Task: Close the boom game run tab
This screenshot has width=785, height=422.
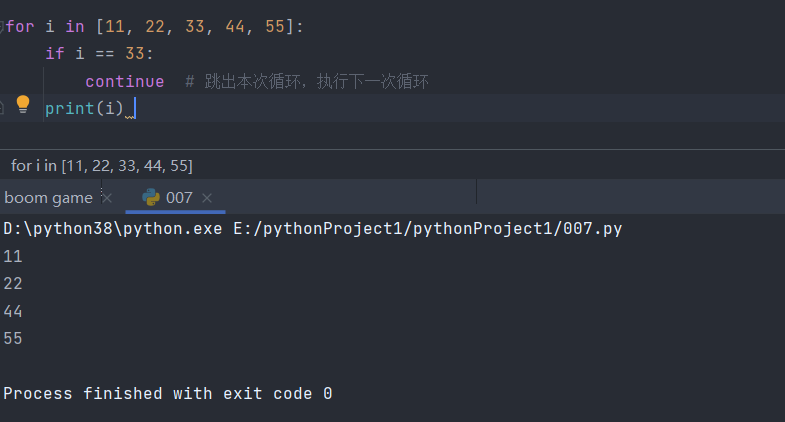Action: pos(108,198)
